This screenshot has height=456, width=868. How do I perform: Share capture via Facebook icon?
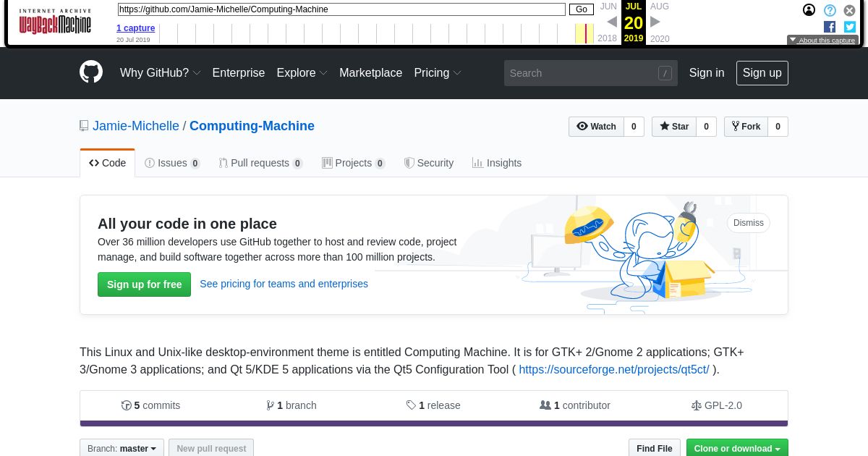coord(830,27)
